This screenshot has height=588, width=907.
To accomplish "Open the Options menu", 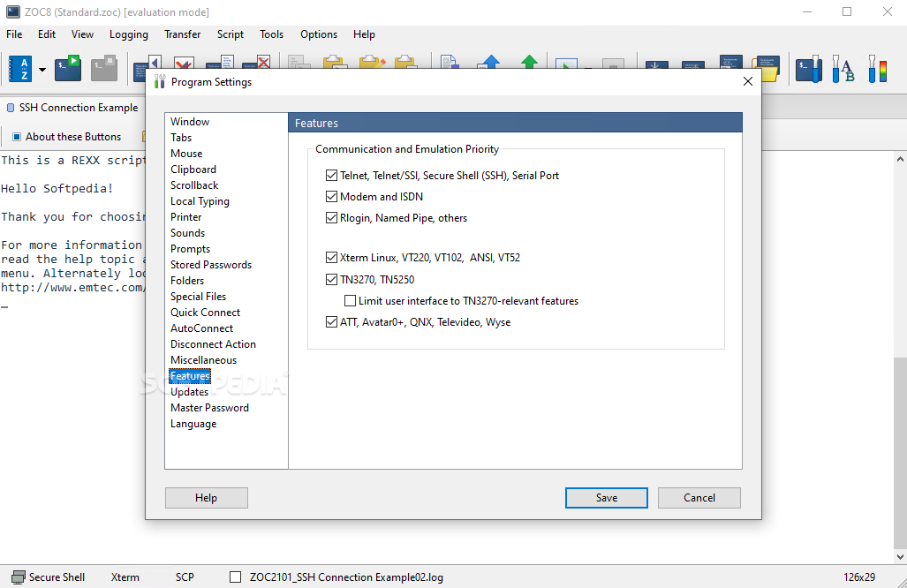I will pos(319,34).
